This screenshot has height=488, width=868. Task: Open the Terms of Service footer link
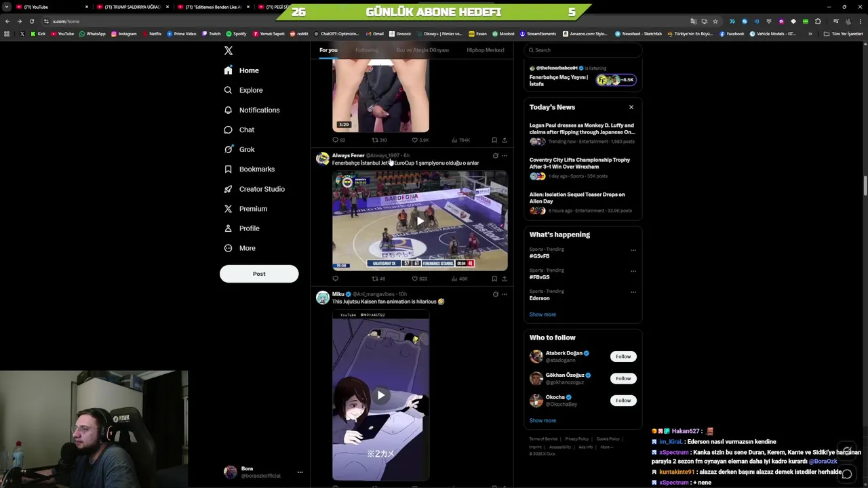coord(543,439)
